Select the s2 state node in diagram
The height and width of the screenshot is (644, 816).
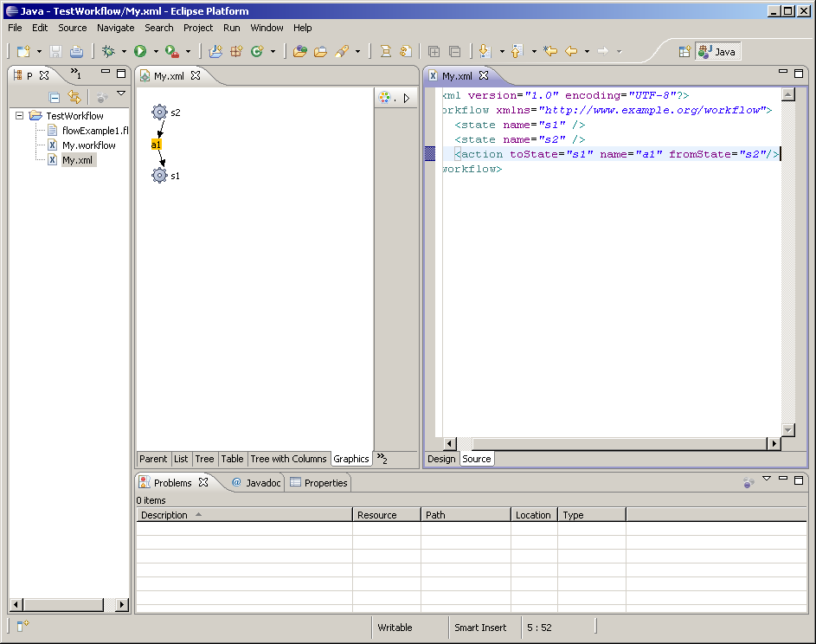coord(159,113)
